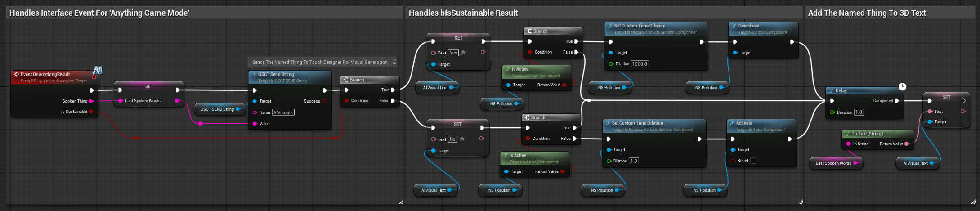Select the 'Handles bIsSustainable Result' comment header

tap(604, 13)
